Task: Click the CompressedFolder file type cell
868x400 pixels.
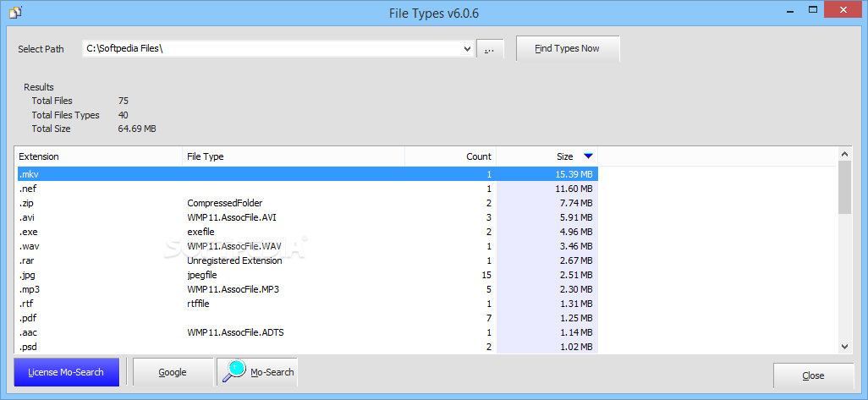Action: pos(225,203)
